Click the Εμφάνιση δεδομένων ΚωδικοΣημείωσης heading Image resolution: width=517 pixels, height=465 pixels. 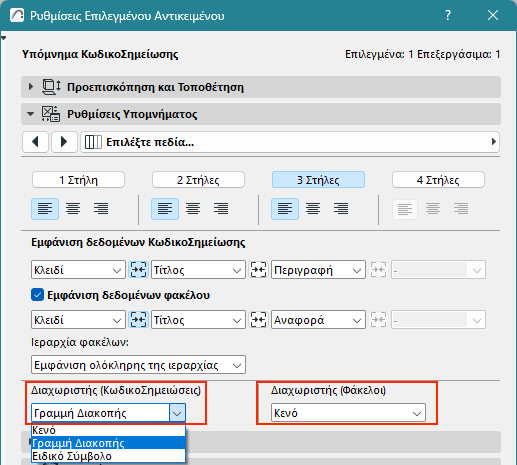coord(138,242)
